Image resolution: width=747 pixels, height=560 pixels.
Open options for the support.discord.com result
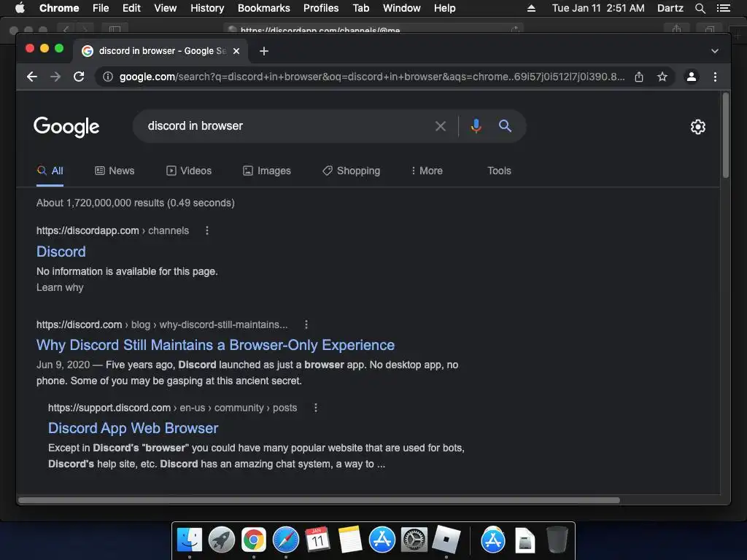tap(315, 408)
